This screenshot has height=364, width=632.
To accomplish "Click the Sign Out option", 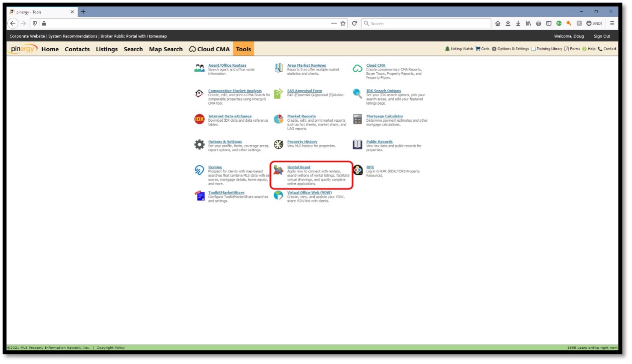I will click(602, 36).
